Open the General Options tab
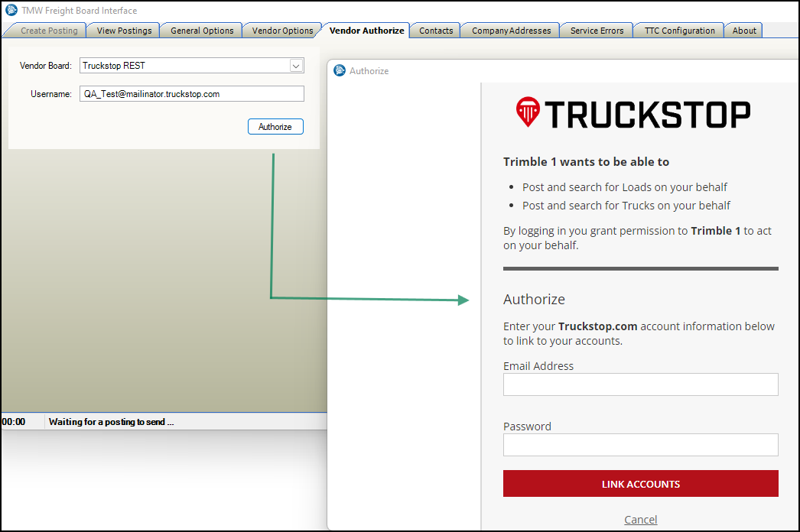Viewport: 800px width, 532px height. pos(200,30)
